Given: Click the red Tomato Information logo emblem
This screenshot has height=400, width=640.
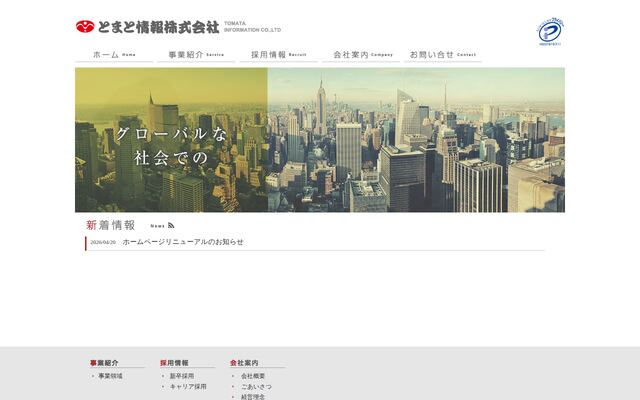Looking at the screenshot, I should (85, 27).
